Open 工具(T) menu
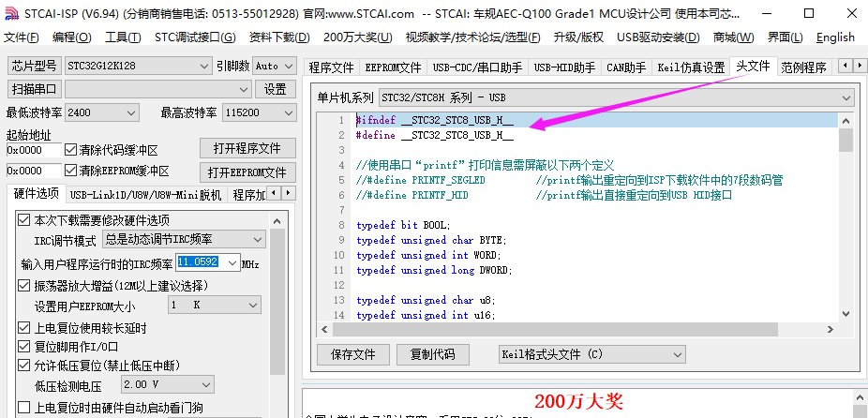The image size is (868, 418). 123,37
